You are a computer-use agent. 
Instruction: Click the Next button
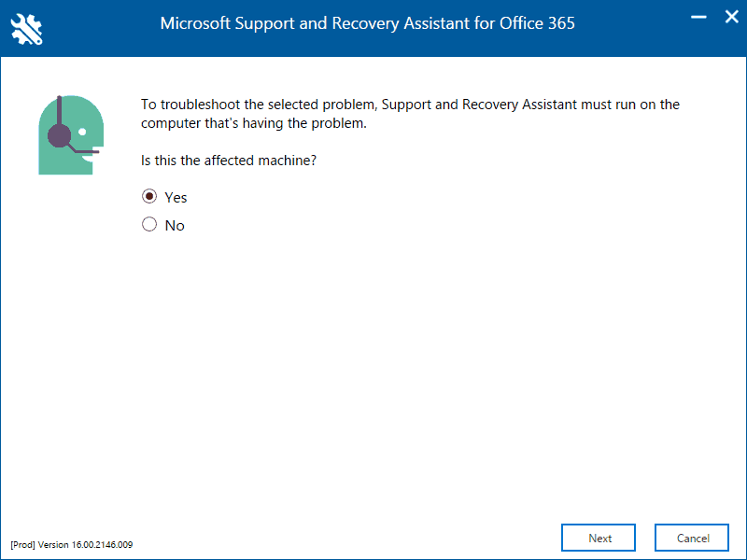[599, 538]
